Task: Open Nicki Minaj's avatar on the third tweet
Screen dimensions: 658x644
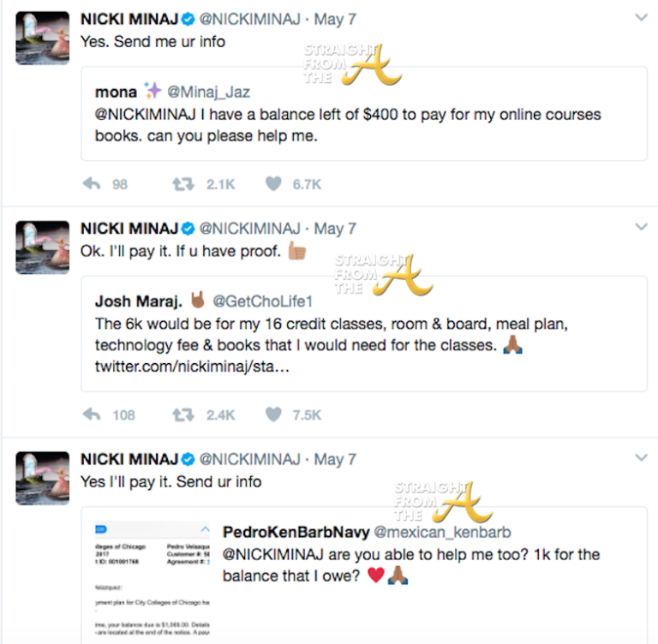Action: 42,477
